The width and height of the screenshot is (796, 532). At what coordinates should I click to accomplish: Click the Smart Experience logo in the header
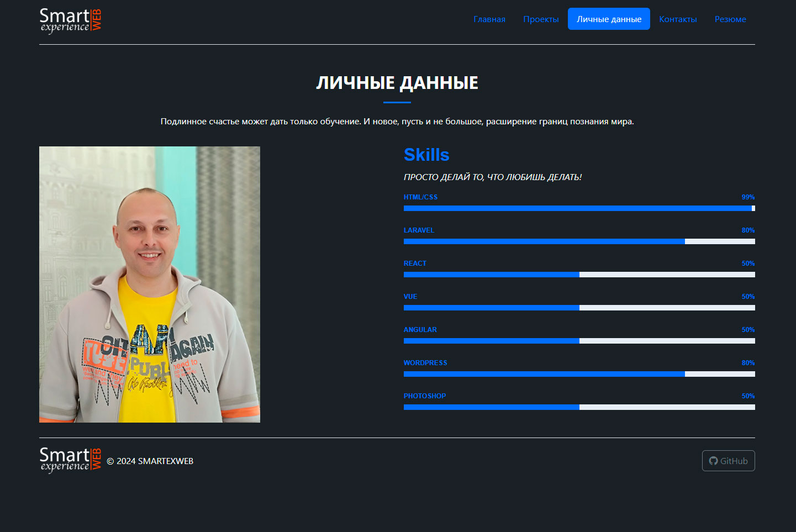[70, 20]
